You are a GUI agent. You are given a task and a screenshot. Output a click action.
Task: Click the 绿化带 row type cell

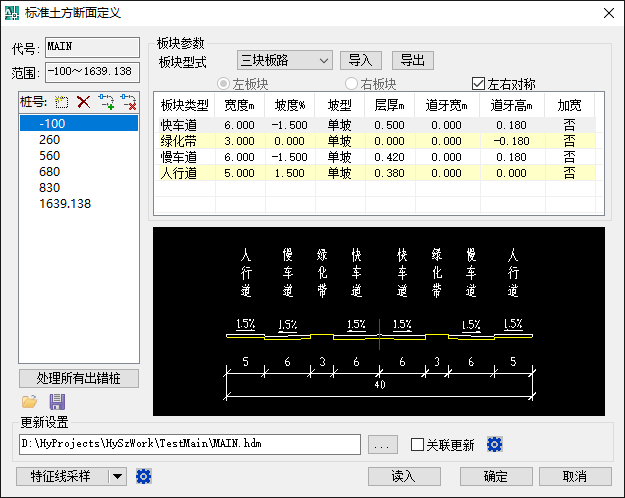tap(185, 141)
